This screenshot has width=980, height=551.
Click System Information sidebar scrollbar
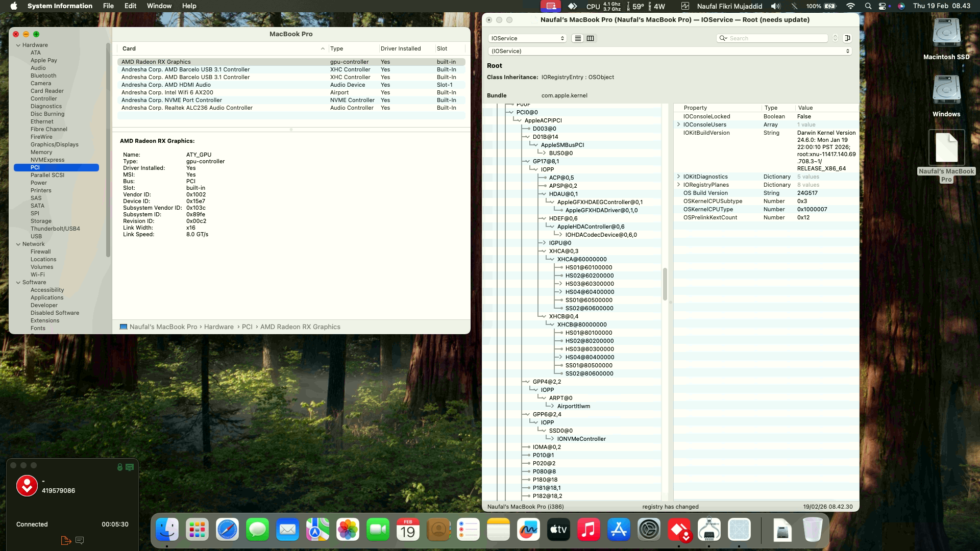(x=108, y=151)
